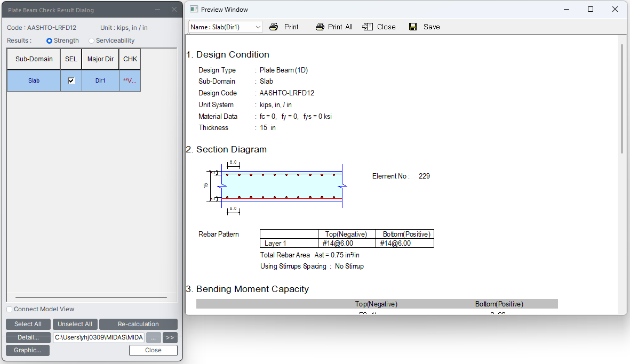Click the No Stirrup spacing value

[349, 266]
